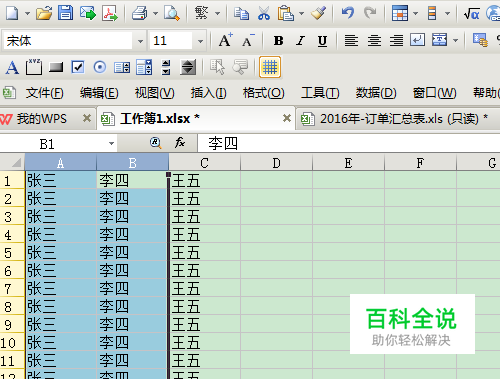Insert a scroll bar control
This screenshot has height=379, width=500.
point(188,67)
